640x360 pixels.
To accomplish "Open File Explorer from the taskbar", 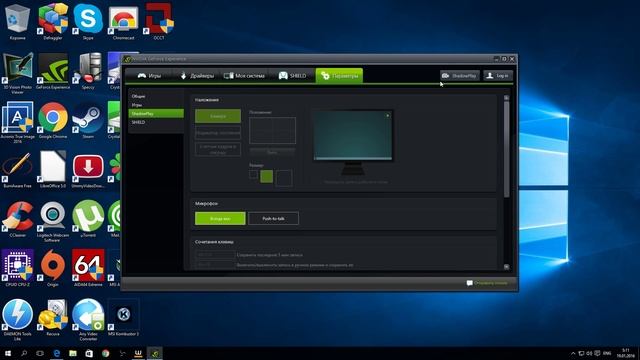I will [x=73, y=353].
